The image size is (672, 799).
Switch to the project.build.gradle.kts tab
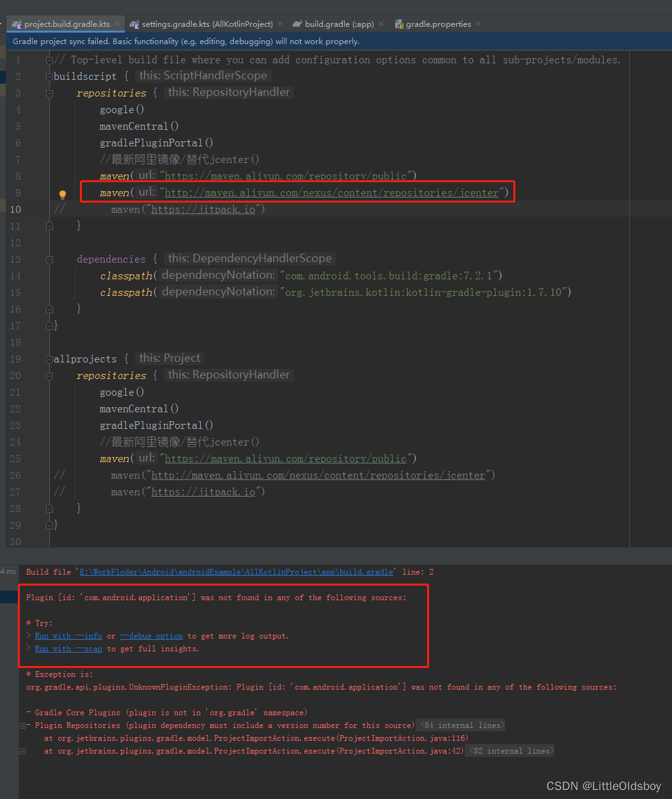[67, 24]
